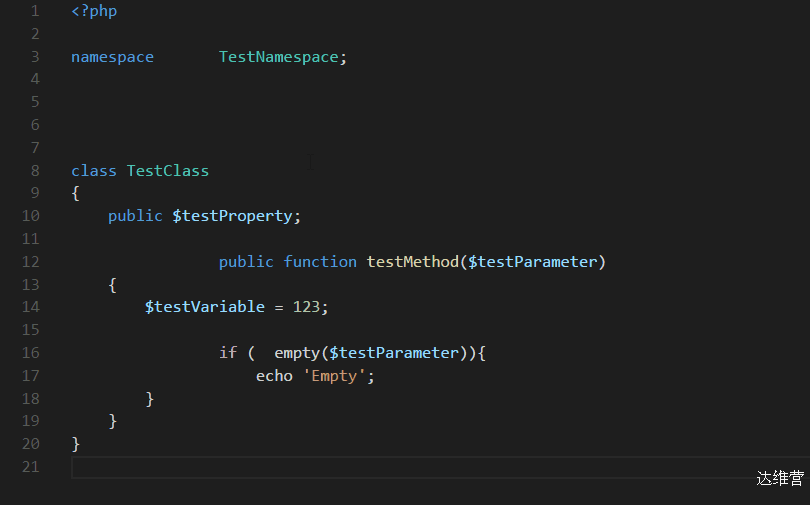
Task: Click the namespace keyword on line 3
Action: 112,57
